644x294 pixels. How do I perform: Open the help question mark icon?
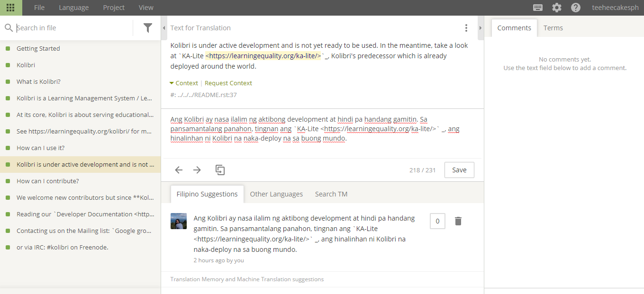click(x=576, y=8)
